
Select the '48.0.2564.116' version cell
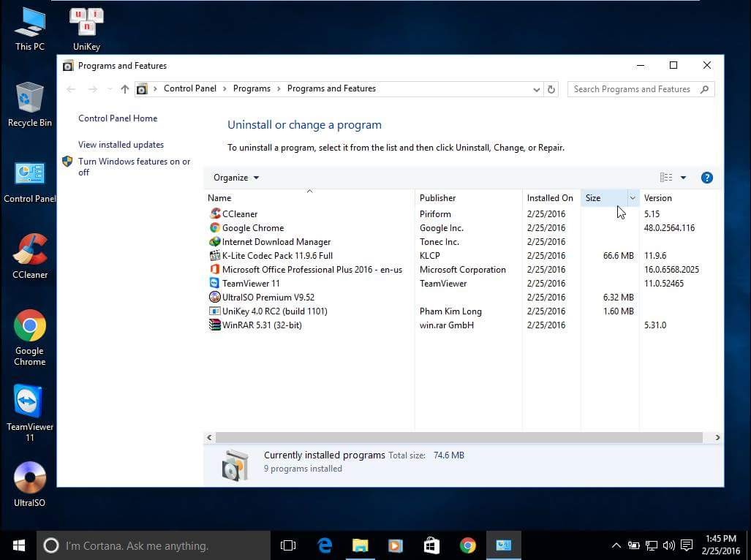pos(669,228)
